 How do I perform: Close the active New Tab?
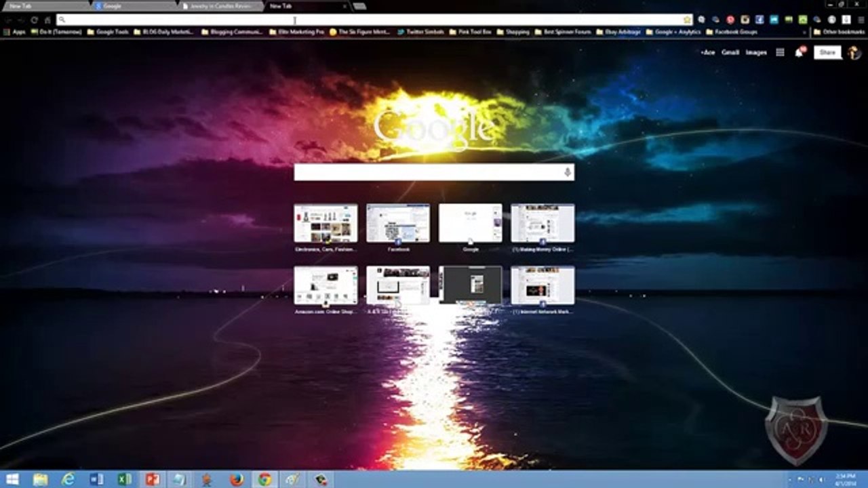(x=344, y=6)
